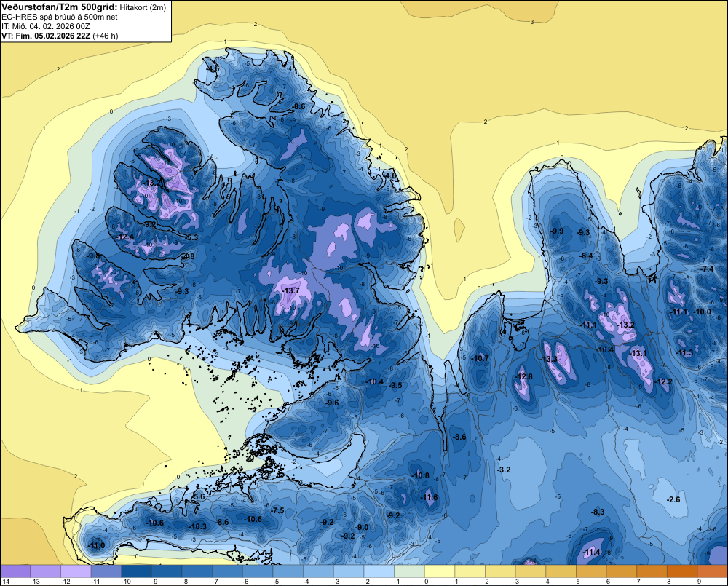This screenshot has height=586, width=728.
Task: Click the -9.9 temperature value
Action: tap(557, 231)
